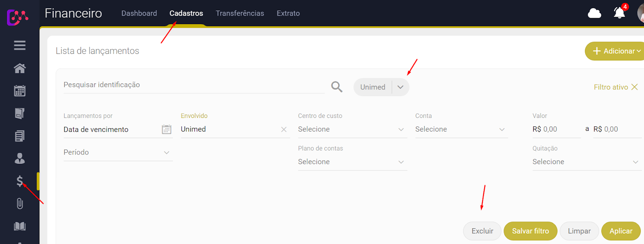The height and width of the screenshot is (244, 644).
Task: Click the Salvar filtro button
Action: 530,231
